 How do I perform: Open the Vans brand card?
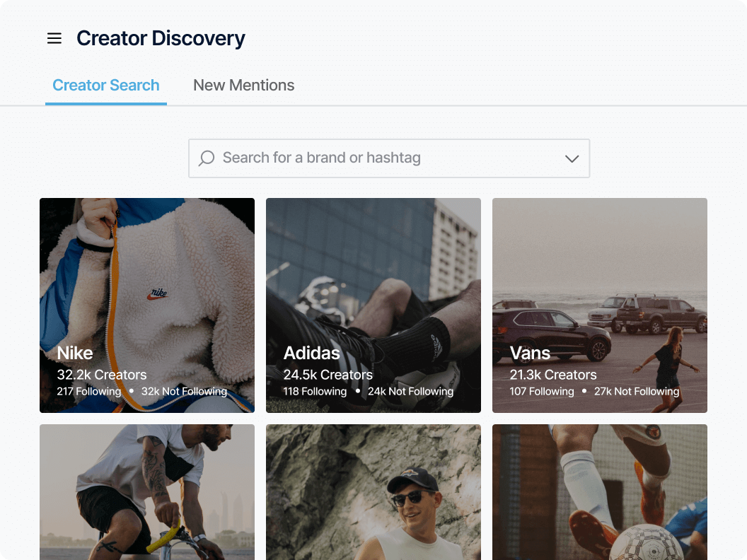(x=599, y=305)
